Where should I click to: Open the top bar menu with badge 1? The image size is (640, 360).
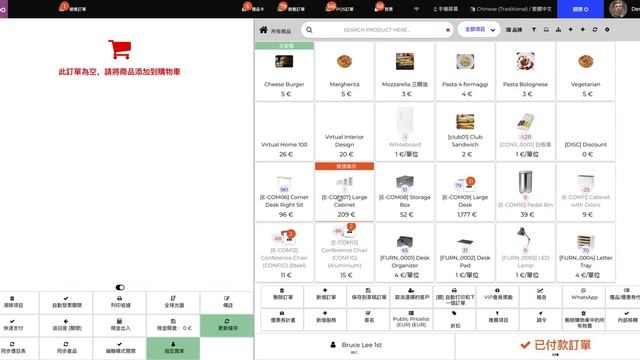(x=73, y=8)
